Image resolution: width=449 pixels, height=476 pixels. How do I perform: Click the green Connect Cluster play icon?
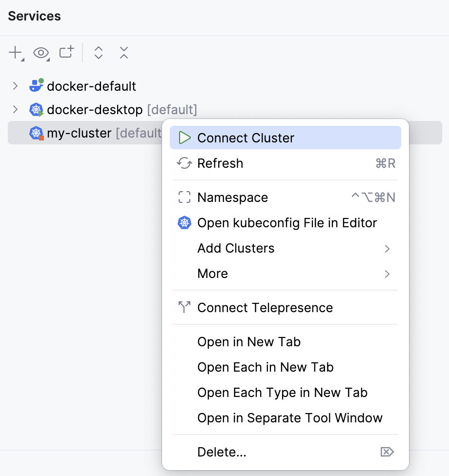184,138
